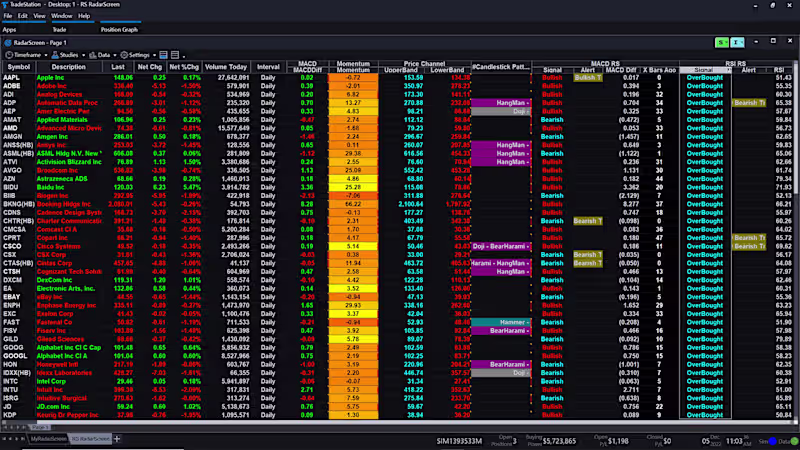Select the Apple Inc description cell
800x450 pixels.
[x=51, y=78]
